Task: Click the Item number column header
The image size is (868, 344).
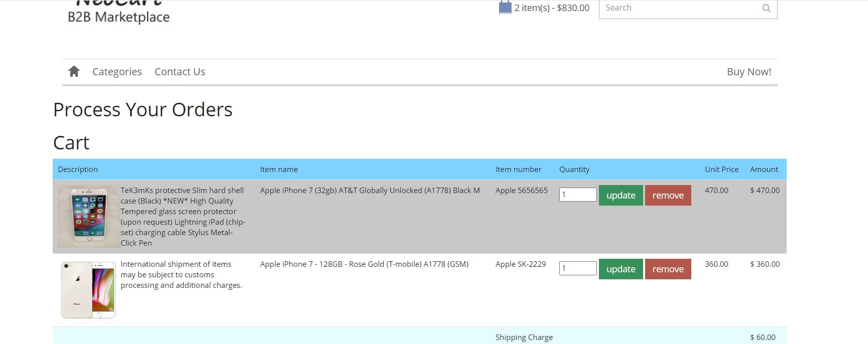Action: 518,169
